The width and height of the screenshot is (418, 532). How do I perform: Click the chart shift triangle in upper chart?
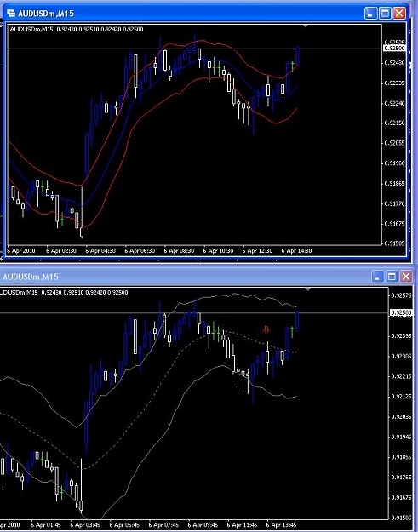[x=306, y=26]
